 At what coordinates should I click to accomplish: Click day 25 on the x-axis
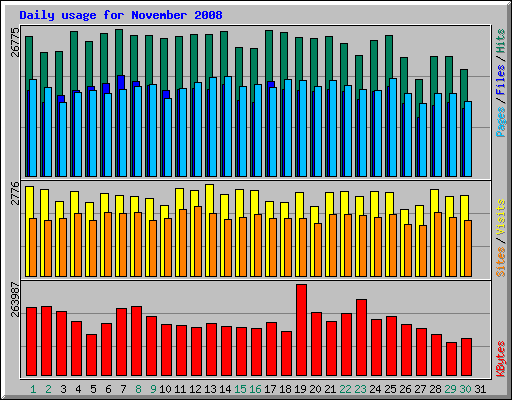click(x=390, y=389)
